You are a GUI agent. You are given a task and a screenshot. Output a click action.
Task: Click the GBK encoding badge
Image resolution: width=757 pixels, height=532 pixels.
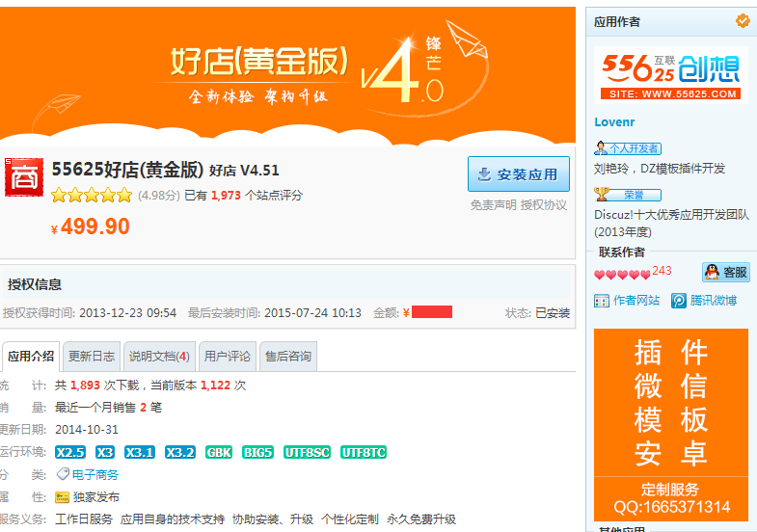click(x=219, y=452)
